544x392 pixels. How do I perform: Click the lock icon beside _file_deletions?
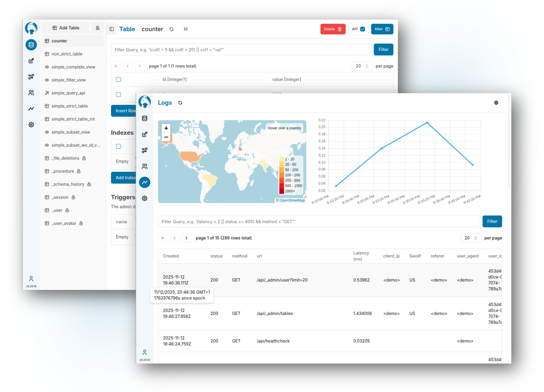(x=84, y=158)
